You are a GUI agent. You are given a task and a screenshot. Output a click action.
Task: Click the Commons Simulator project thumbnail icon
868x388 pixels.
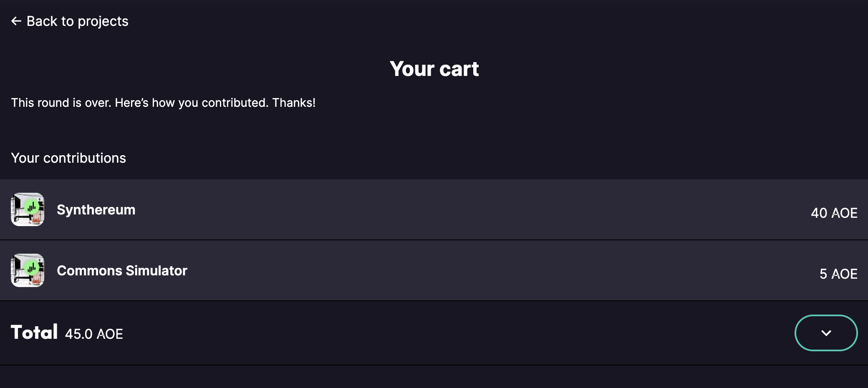27,270
